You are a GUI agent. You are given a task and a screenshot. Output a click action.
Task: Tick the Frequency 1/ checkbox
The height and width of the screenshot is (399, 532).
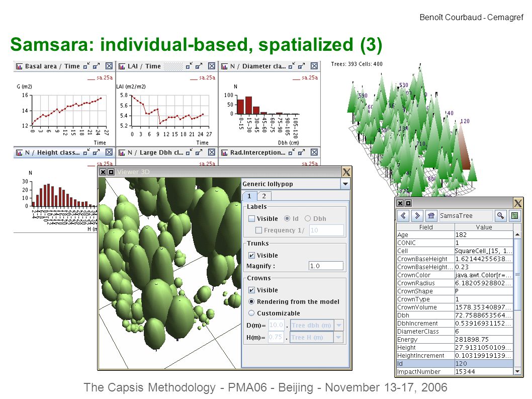tap(258, 230)
